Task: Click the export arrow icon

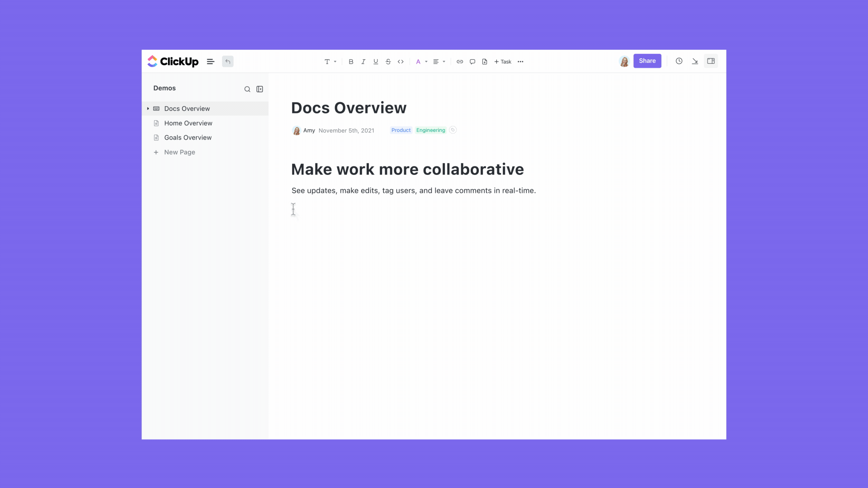Action: coord(695,61)
